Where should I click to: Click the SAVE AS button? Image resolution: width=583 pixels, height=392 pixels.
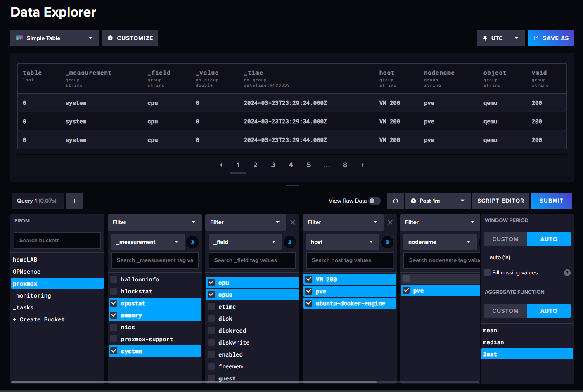coord(551,38)
